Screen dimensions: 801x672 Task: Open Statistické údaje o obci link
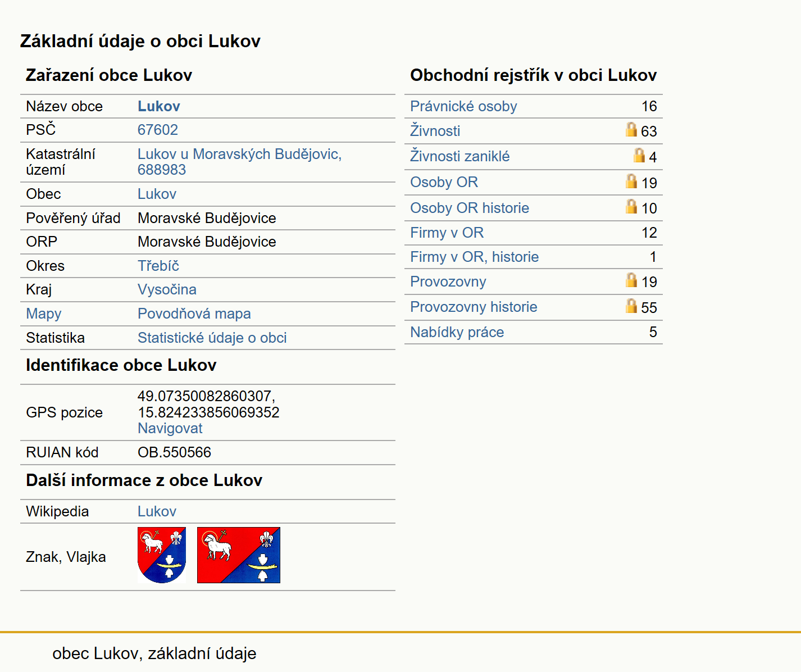pos(212,338)
